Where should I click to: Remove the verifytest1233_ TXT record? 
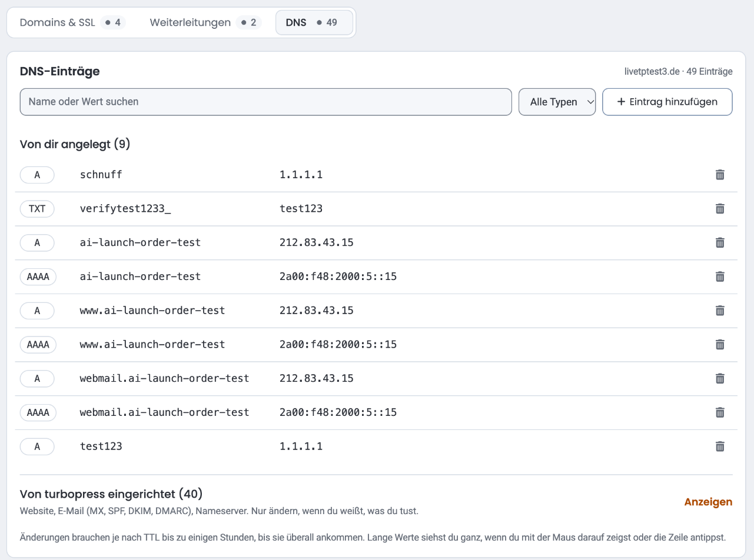719,209
